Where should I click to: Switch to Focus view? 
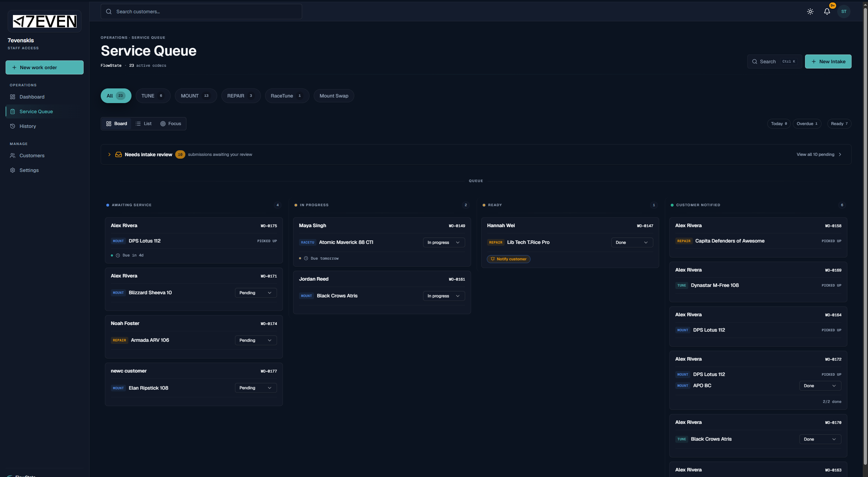171,124
